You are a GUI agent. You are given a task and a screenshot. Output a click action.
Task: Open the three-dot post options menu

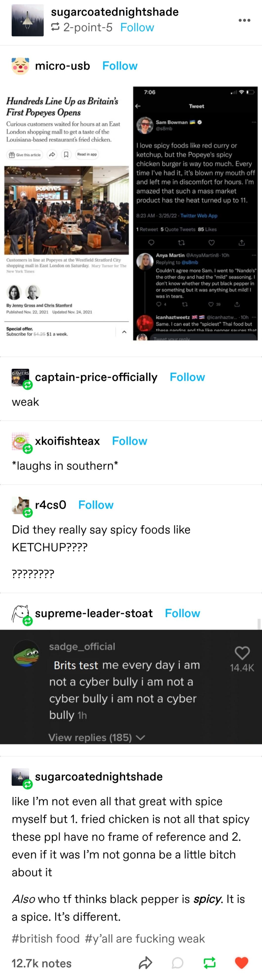click(244, 20)
